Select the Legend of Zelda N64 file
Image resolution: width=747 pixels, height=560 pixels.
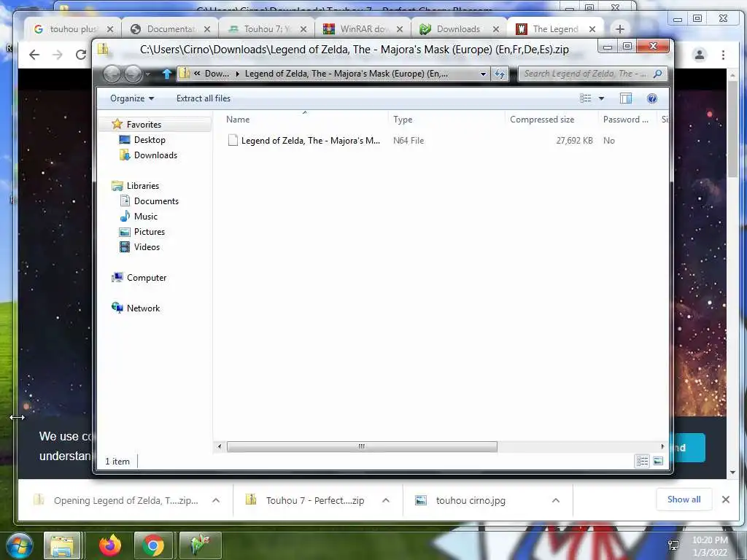(x=310, y=141)
